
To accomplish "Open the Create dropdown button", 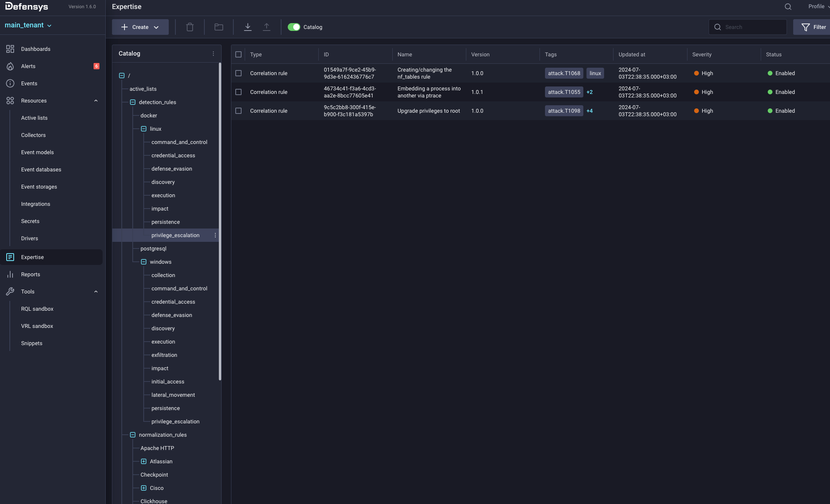I will [x=140, y=27].
